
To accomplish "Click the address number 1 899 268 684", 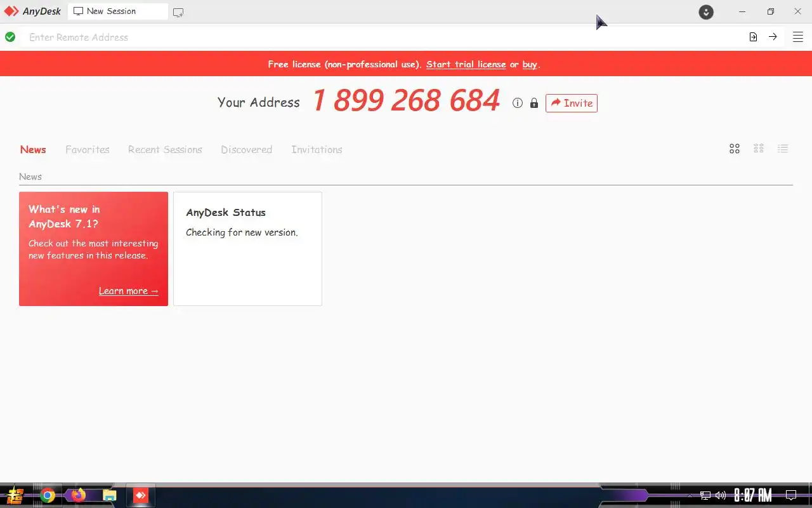I will (x=406, y=101).
